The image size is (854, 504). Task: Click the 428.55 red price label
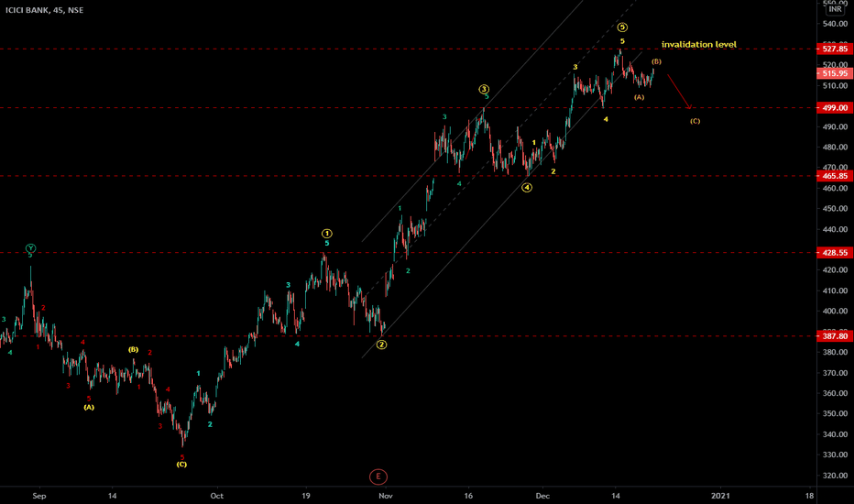point(835,252)
